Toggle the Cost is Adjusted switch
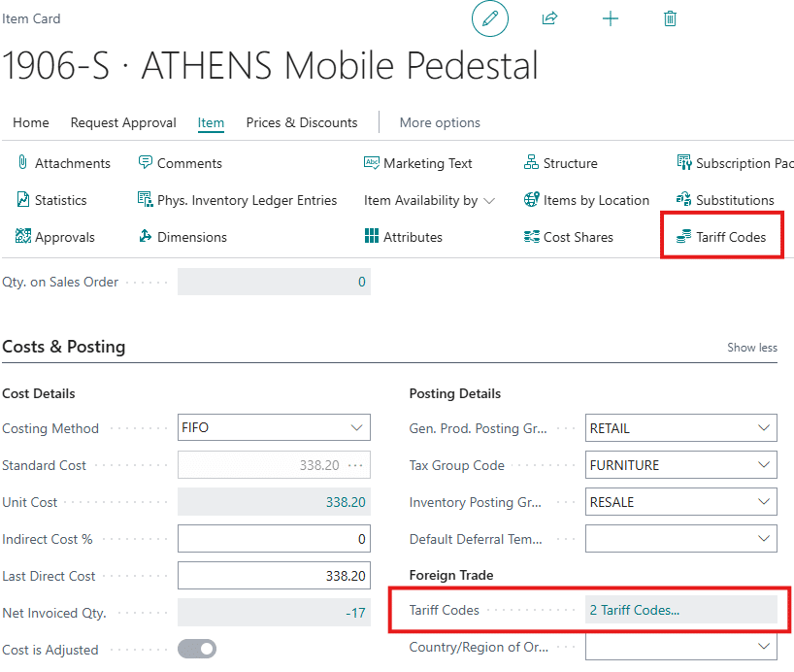Image resolution: width=794 pixels, height=672 pixels. 197,649
